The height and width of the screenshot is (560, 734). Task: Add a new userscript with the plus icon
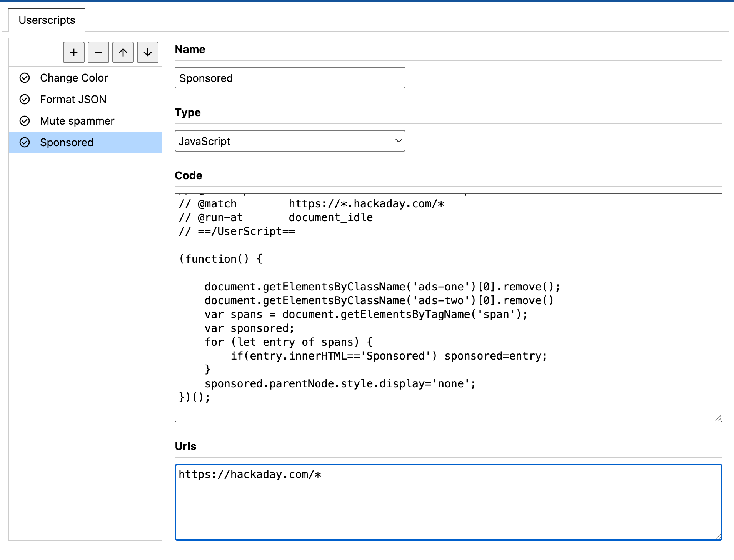(x=73, y=52)
